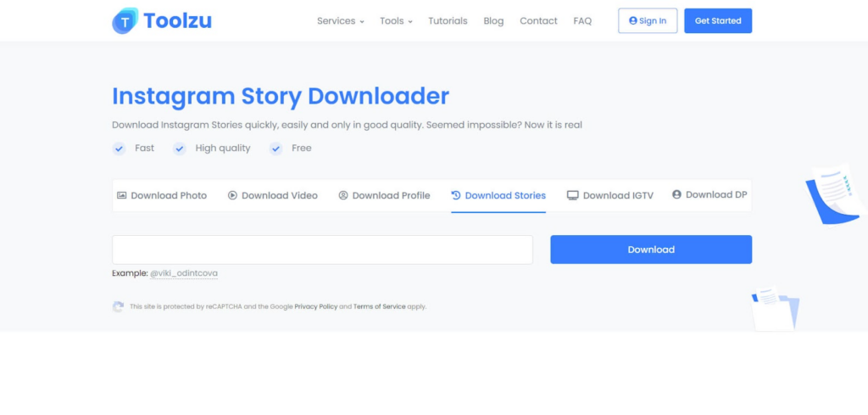
Task: Click the checkmark icon beside Fast
Action: point(119,149)
